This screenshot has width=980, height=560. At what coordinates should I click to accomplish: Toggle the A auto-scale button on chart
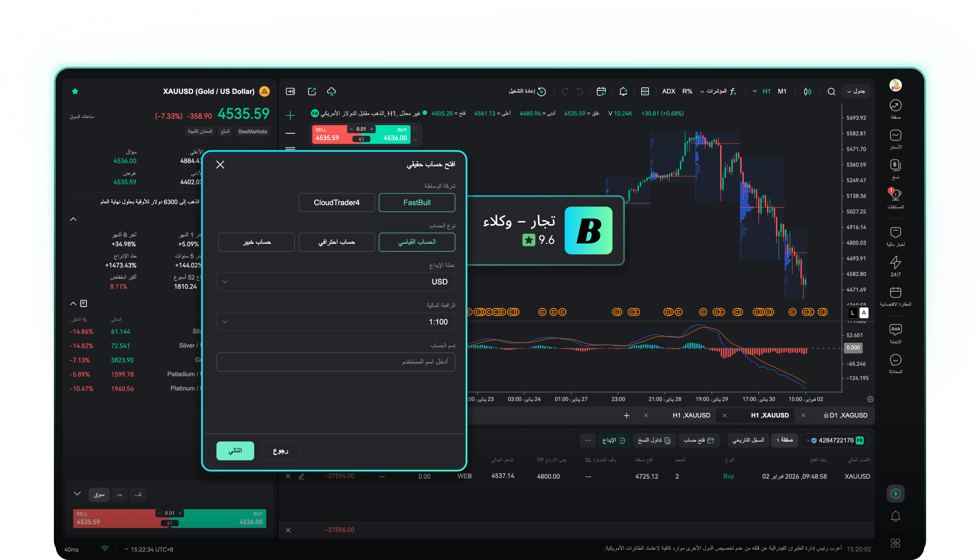pos(864,313)
